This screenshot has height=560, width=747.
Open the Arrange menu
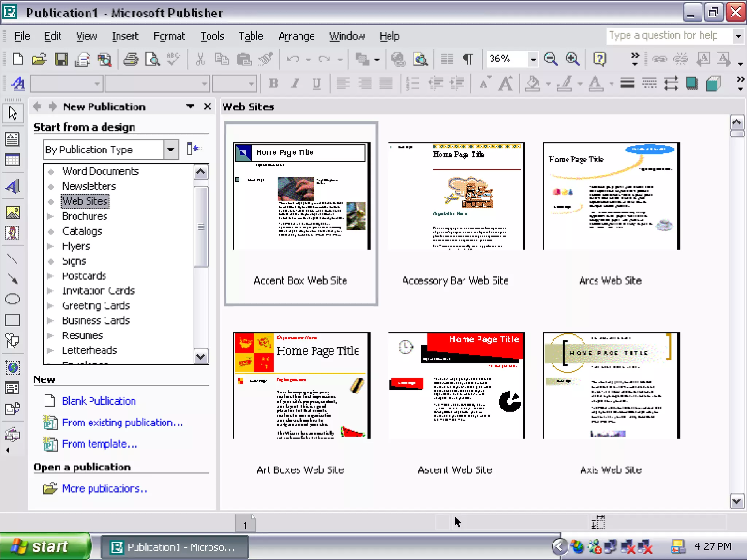(x=296, y=36)
